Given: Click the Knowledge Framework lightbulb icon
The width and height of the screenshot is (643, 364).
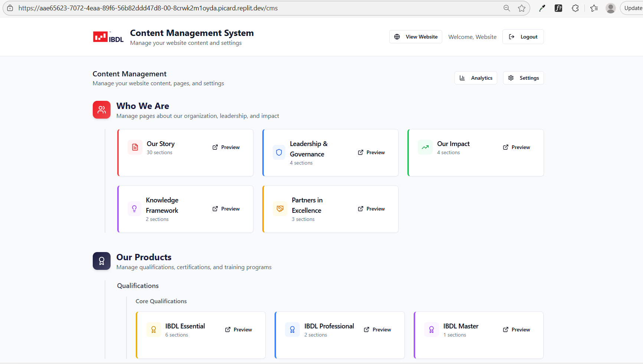Looking at the screenshot, I should click(x=134, y=209).
